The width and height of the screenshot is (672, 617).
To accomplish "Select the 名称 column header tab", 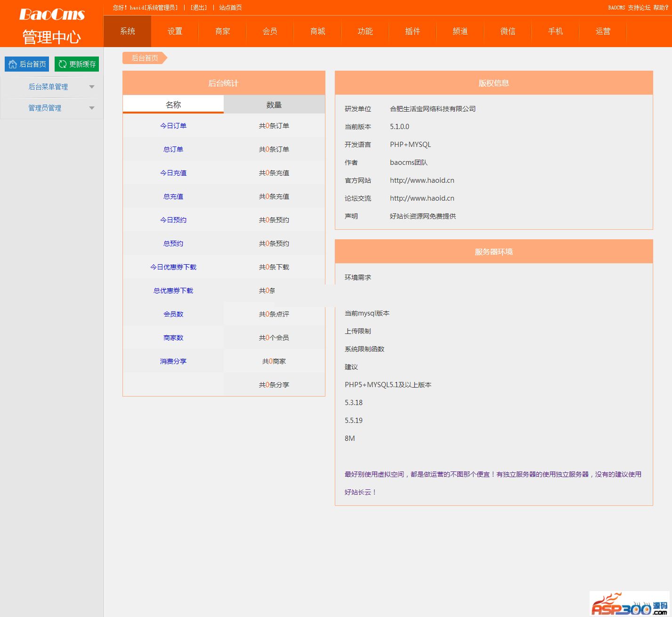I will (x=173, y=105).
